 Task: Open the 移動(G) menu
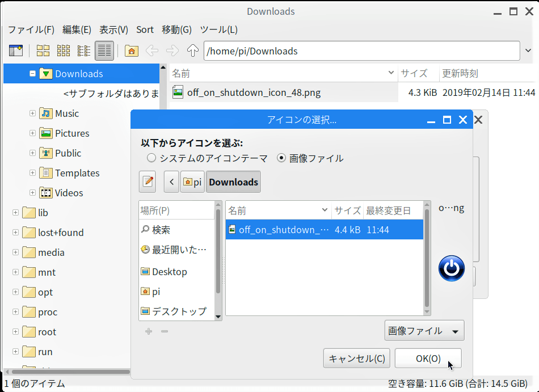click(176, 29)
